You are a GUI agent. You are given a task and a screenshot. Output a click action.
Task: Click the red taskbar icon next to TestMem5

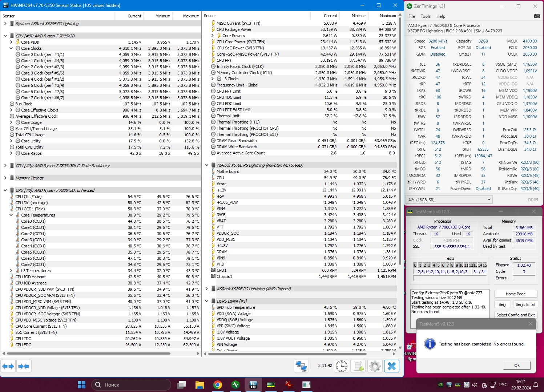coord(289,384)
